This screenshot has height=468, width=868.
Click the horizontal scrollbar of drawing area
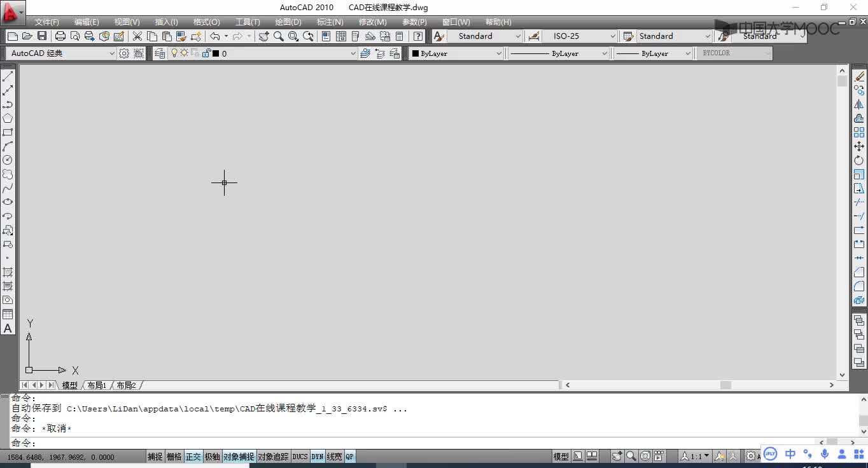pyautogui.click(x=698, y=385)
